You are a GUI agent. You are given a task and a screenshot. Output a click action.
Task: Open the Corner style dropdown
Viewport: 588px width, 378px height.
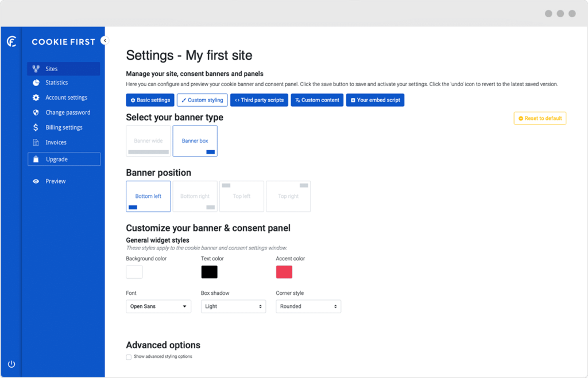pyautogui.click(x=308, y=306)
